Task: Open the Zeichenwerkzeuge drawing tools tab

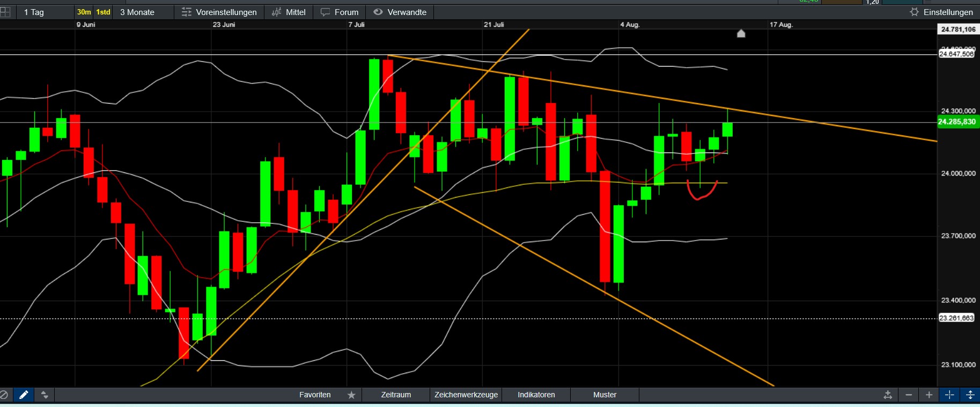Action: pos(466,395)
